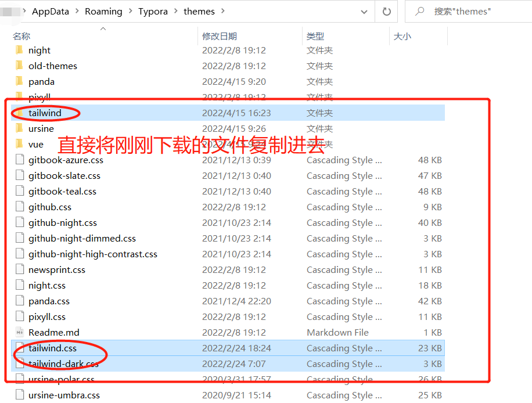The height and width of the screenshot is (403, 532).
Task: Navigate to Typora in breadcrumb
Action: [153, 11]
